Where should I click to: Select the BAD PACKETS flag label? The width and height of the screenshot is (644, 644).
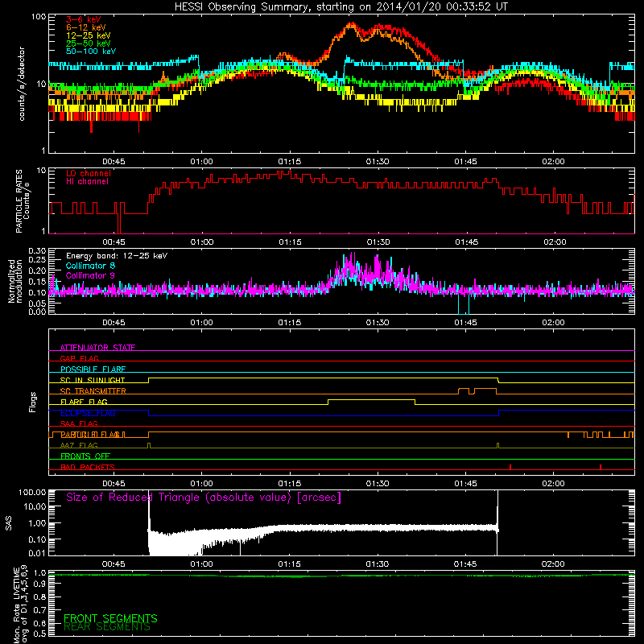tap(88, 467)
